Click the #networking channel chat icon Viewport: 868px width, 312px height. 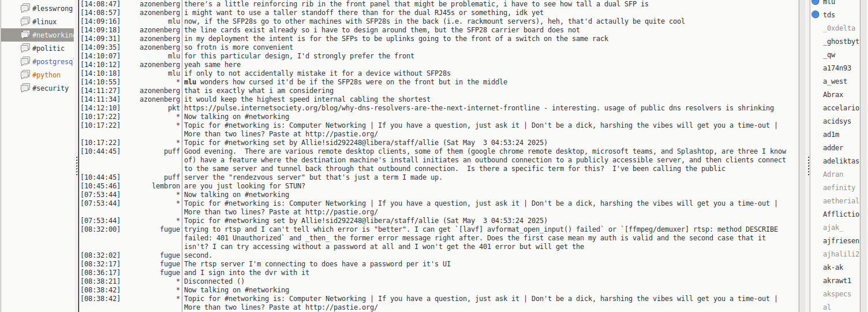coord(25,35)
